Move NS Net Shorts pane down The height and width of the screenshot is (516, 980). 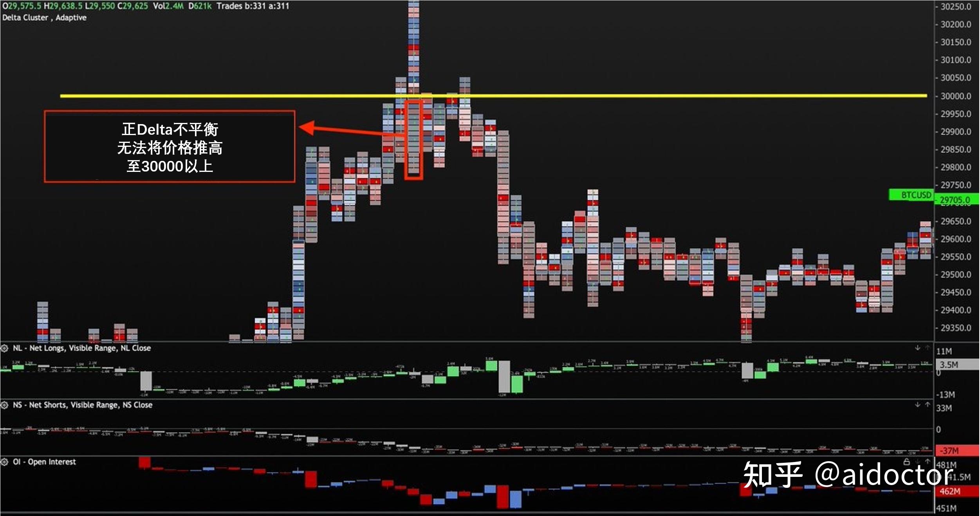point(917,404)
